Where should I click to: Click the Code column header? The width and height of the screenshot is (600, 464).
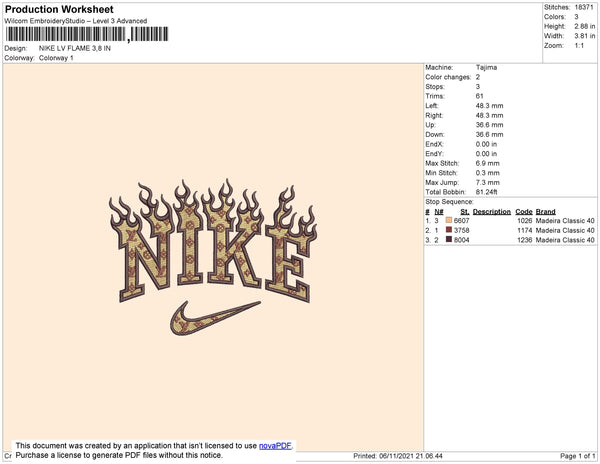coord(524,212)
